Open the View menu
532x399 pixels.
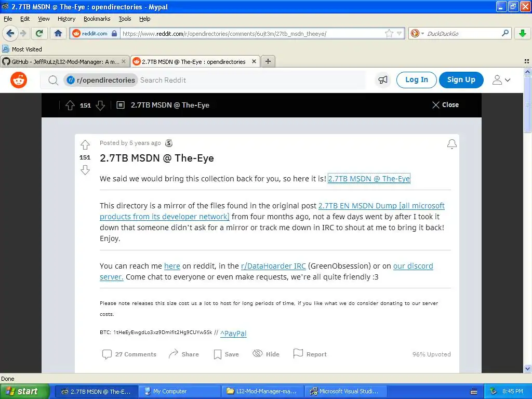[44, 19]
